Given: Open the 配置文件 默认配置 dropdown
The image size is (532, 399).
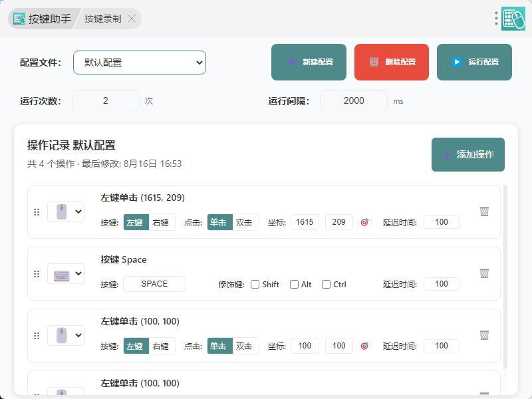Looking at the screenshot, I should click(140, 63).
